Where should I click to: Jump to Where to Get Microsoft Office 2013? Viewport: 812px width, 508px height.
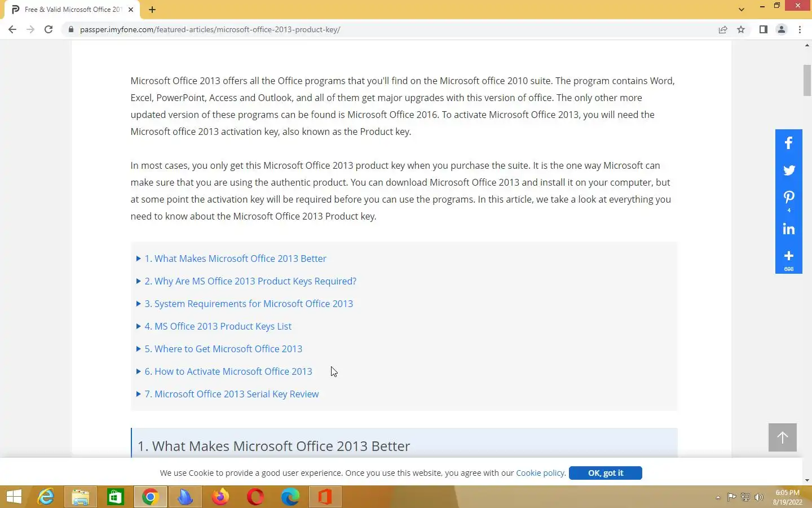[223, 349]
